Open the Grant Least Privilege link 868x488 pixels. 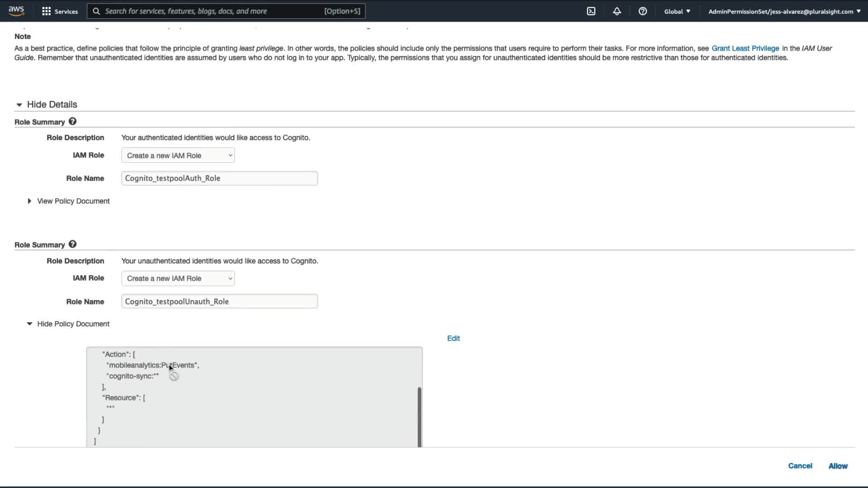coord(745,48)
